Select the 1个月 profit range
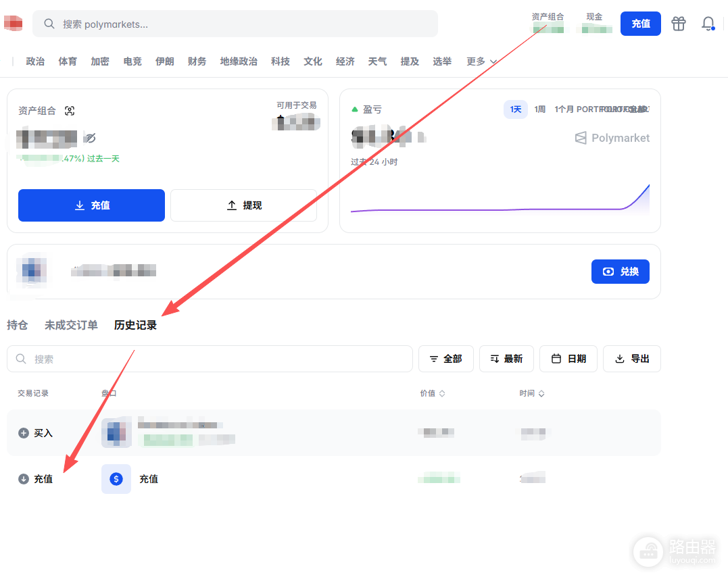This screenshot has height=579, width=728. coord(564,109)
